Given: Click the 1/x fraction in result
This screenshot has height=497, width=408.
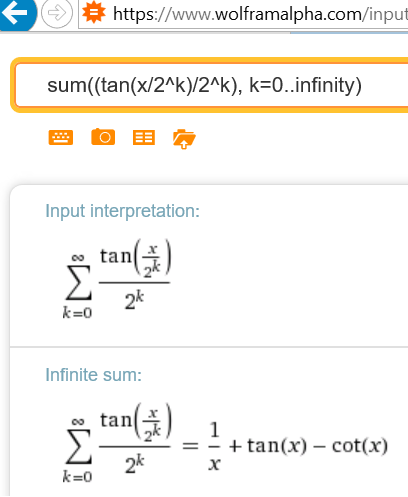Looking at the screenshot, I should pos(214,446).
